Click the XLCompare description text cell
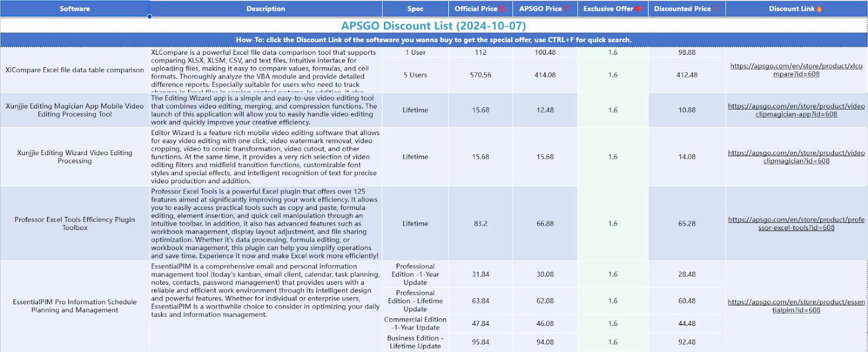Image resolution: width=868 pixels, height=352 pixels. pyautogui.click(x=266, y=70)
